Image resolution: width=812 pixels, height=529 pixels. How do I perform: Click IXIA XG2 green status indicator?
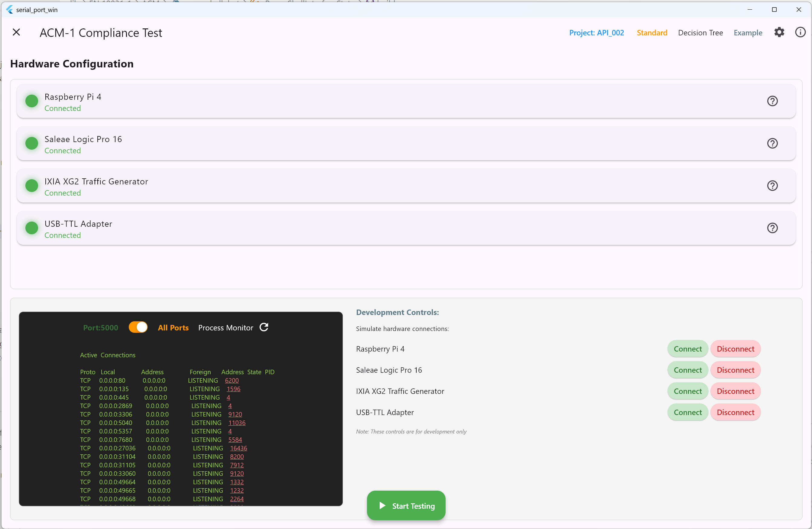click(32, 186)
